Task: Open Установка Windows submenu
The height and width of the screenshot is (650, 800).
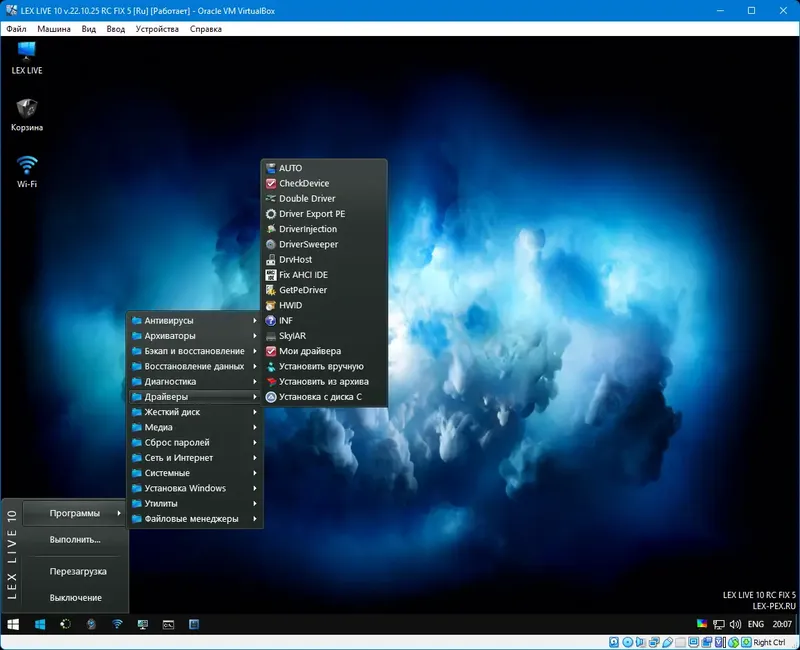Action: 194,488
